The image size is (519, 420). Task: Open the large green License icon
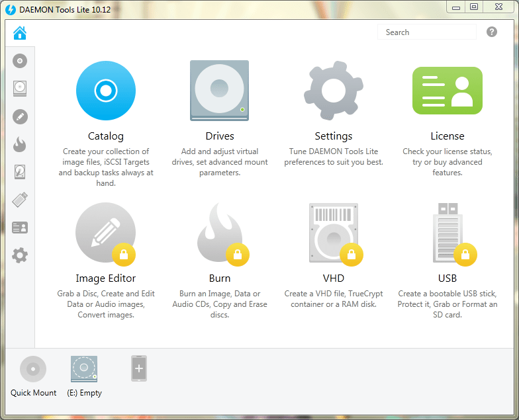[x=448, y=91]
